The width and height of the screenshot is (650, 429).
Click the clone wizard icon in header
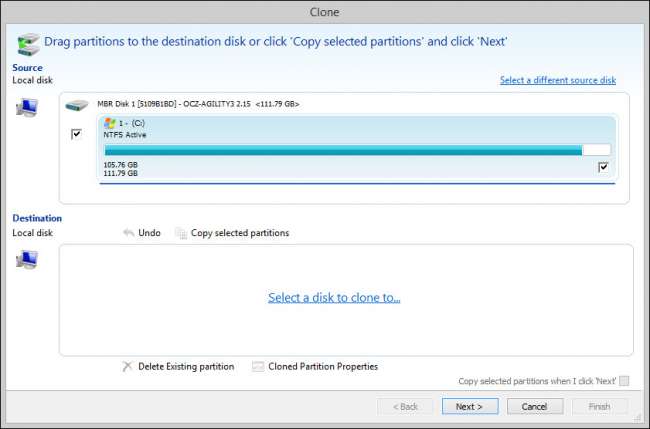click(x=28, y=44)
